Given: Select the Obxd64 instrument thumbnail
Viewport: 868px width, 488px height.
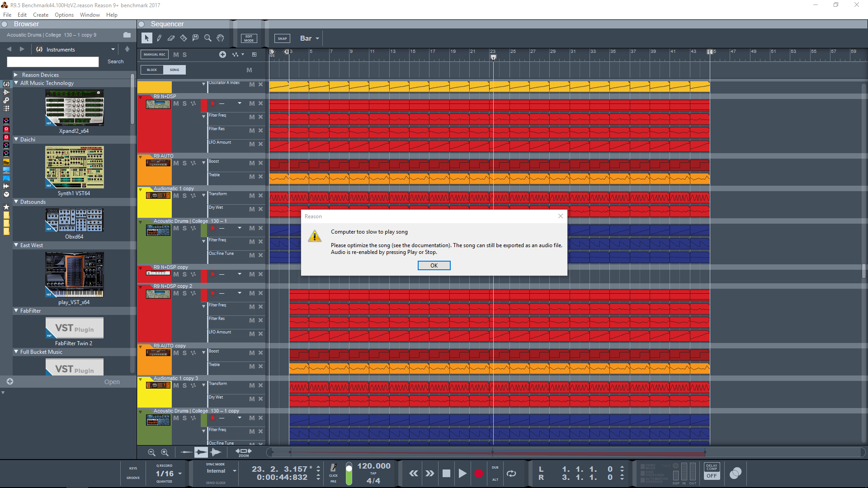Looking at the screenshot, I should (74, 220).
